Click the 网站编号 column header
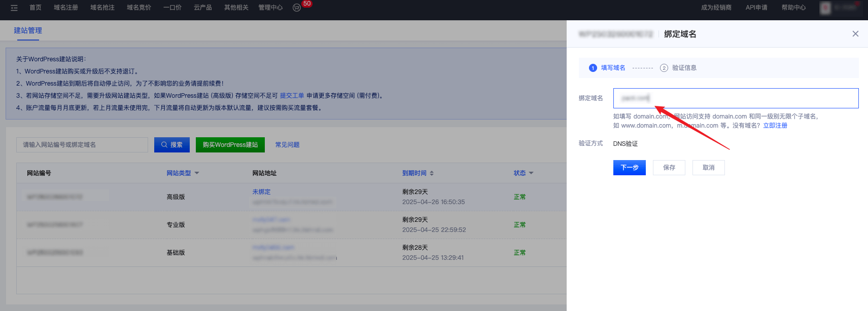868x311 pixels. click(39, 173)
